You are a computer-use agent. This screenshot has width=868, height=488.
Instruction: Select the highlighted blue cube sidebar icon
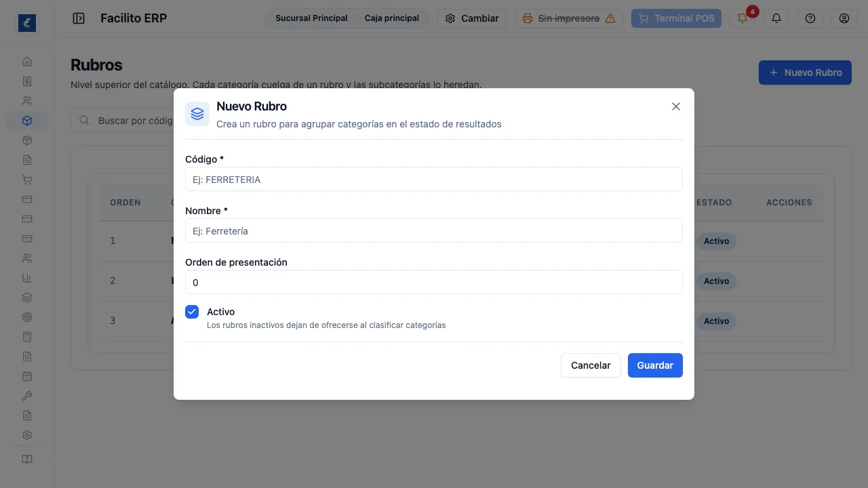coord(27,121)
